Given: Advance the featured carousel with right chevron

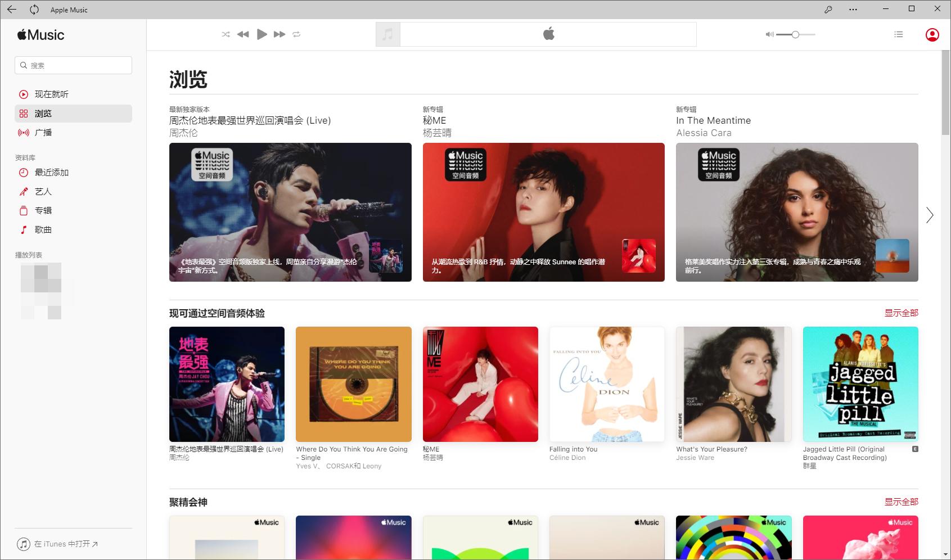Looking at the screenshot, I should [x=930, y=215].
